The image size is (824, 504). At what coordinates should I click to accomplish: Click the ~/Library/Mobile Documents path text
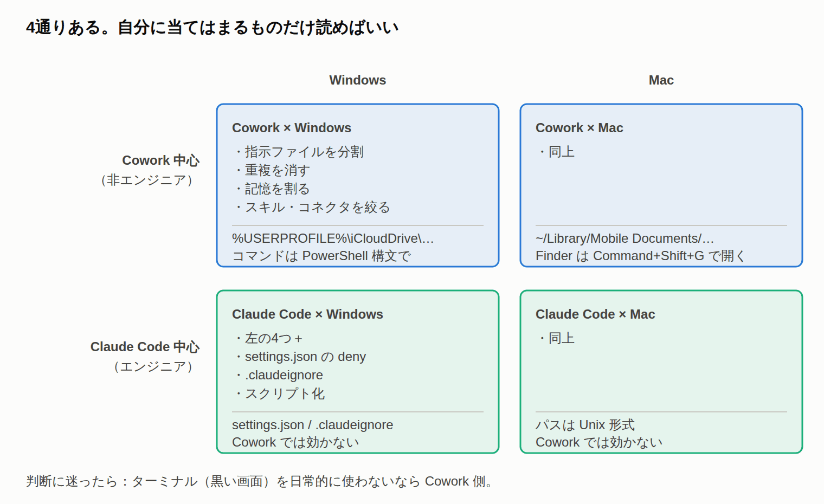[x=625, y=238]
